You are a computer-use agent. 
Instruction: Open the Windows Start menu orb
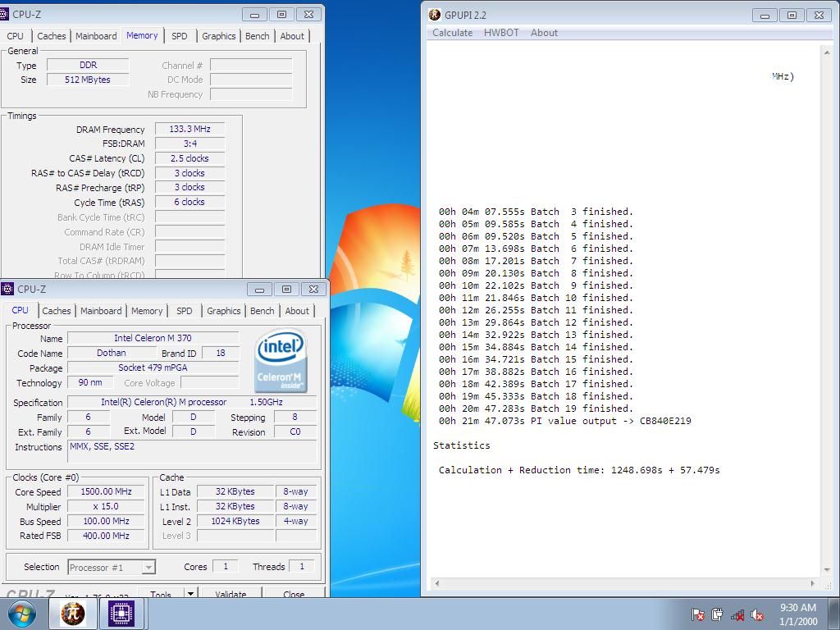pos(21,614)
